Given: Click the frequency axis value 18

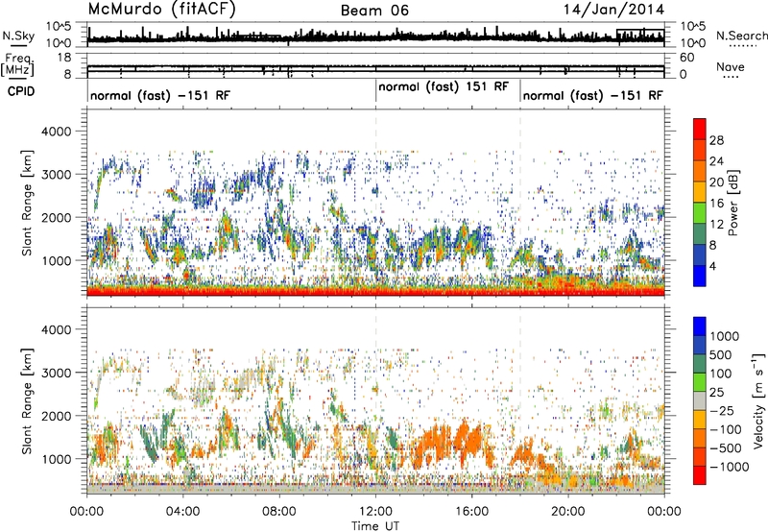Looking at the screenshot, I should click(64, 58).
